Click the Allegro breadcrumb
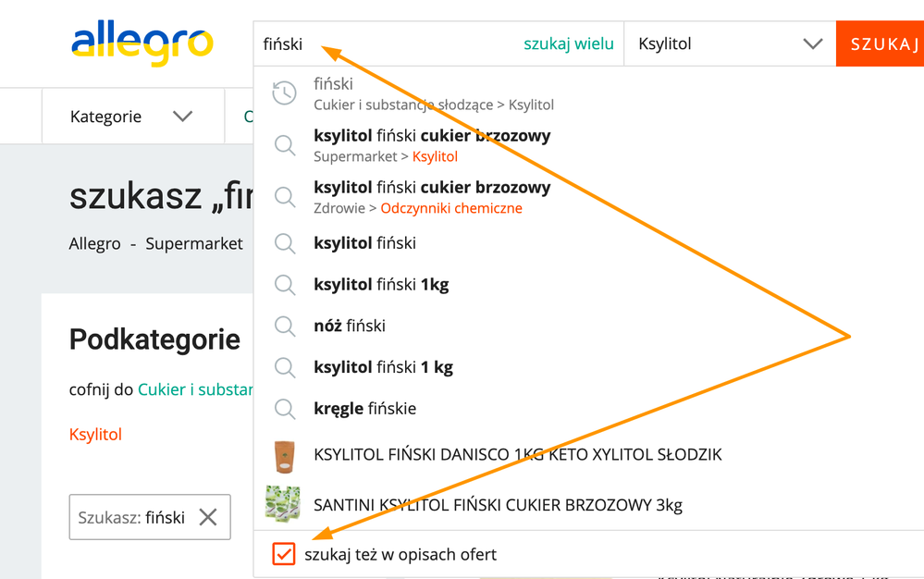The width and height of the screenshot is (924, 579). coord(94,244)
